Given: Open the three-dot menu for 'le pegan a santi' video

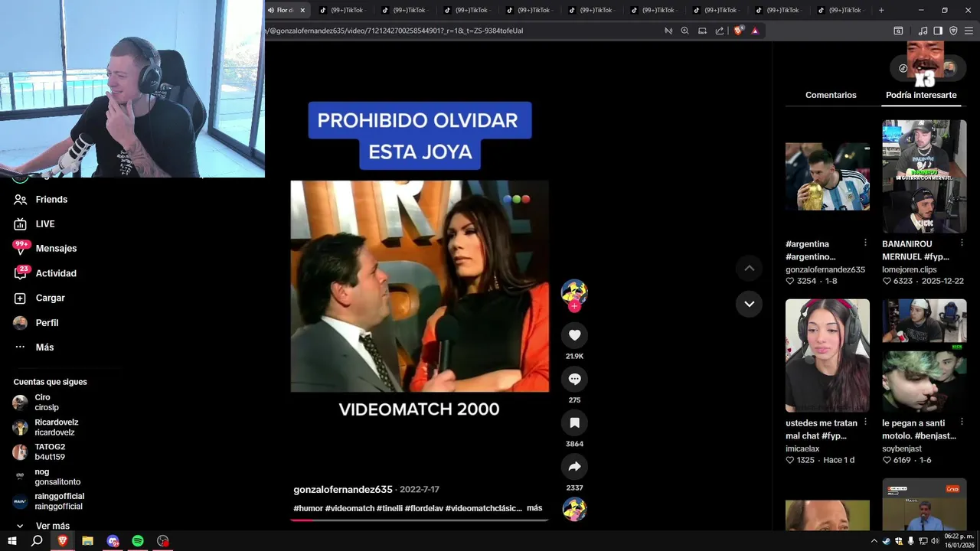Looking at the screenshot, I should [962, 422].
